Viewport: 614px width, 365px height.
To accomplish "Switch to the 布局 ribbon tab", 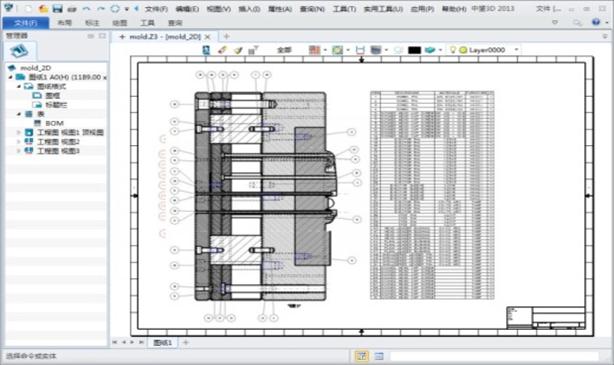I will click(x=65, y=23).
